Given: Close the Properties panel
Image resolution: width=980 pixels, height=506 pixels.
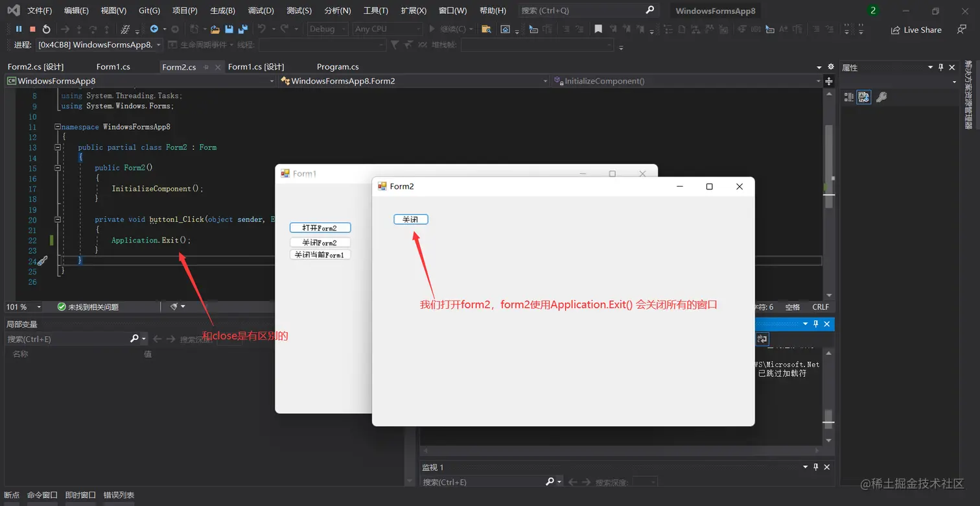Looking at the screenshot, I should click(952, 67).
